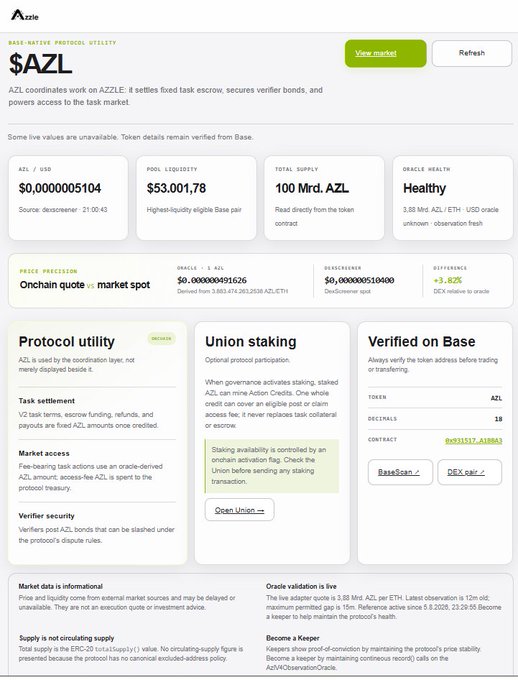Click the staking availability notice box
The height and width of the screenshot is (680, 518).
[272, 466]
